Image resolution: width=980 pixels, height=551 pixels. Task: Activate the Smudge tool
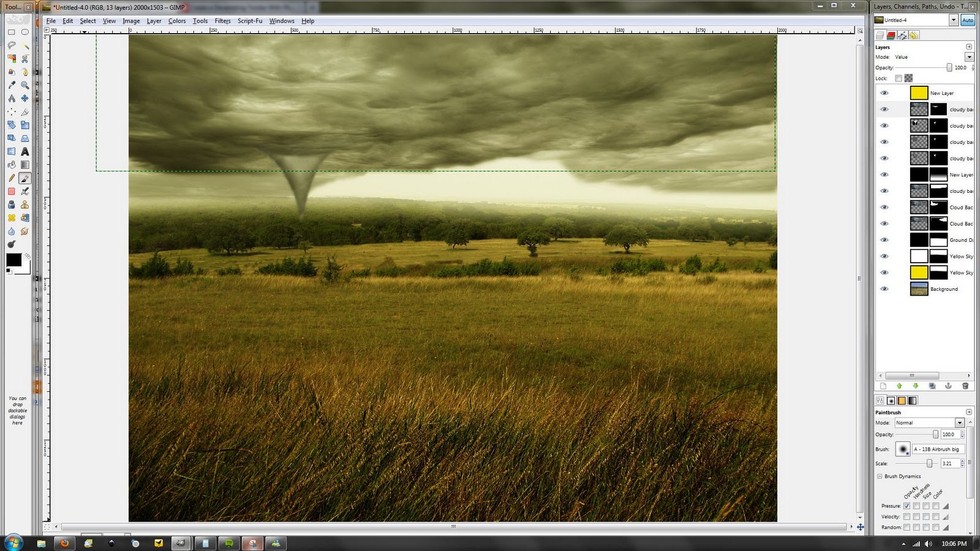25,230
